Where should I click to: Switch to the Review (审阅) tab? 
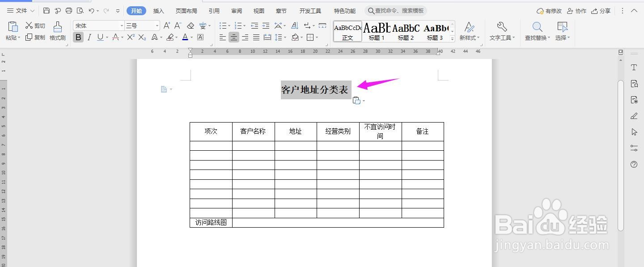point(237,11)
